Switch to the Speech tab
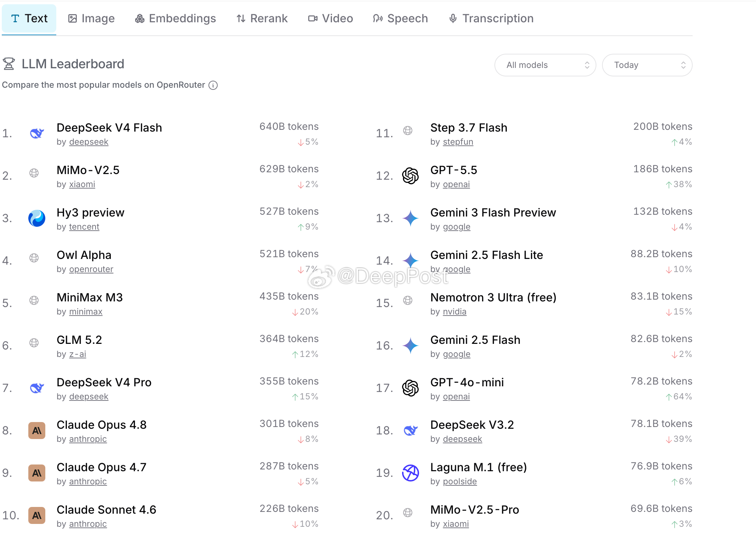The width and height of the screenshot is (756, 554). [400, 18]
